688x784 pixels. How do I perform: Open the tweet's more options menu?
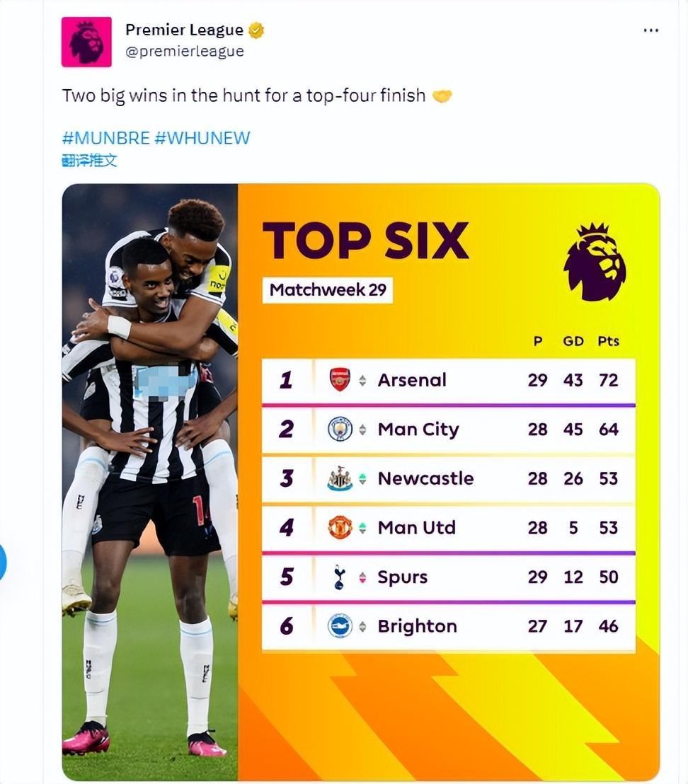tap(650, 30)
